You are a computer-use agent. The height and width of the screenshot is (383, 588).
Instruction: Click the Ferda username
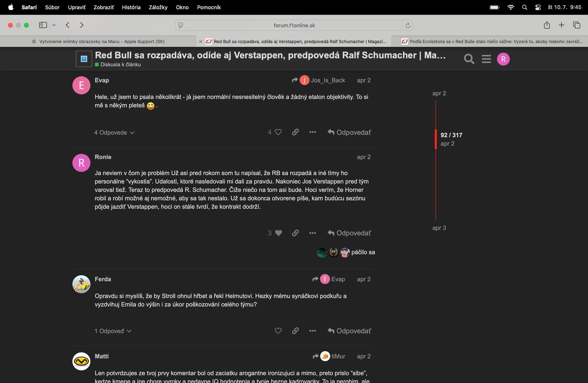click(x=103, y=279)
